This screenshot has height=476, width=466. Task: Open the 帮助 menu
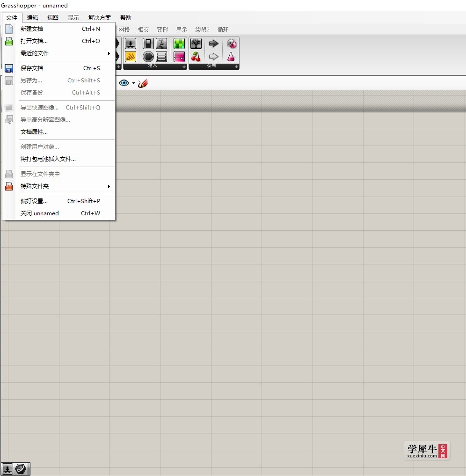[x=125, y=18]
